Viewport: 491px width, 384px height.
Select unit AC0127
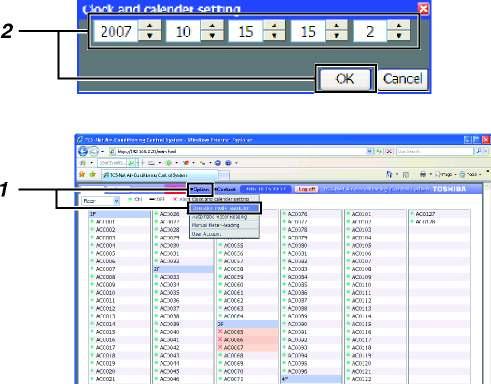pyautogui.click(x=425, y=214)
